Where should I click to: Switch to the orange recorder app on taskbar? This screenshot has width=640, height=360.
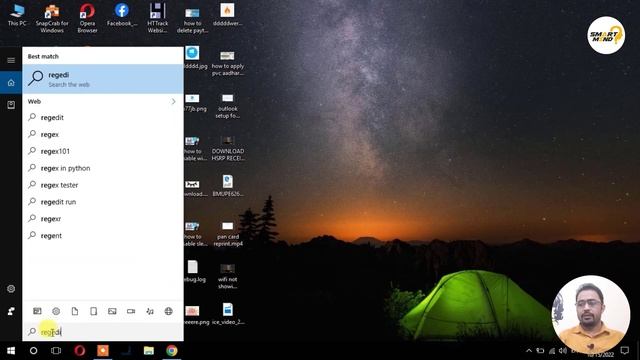click(x=103, y=351)
